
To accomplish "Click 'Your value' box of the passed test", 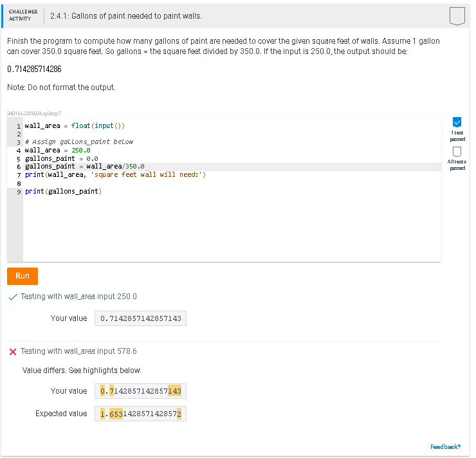I will click(141, 318).
